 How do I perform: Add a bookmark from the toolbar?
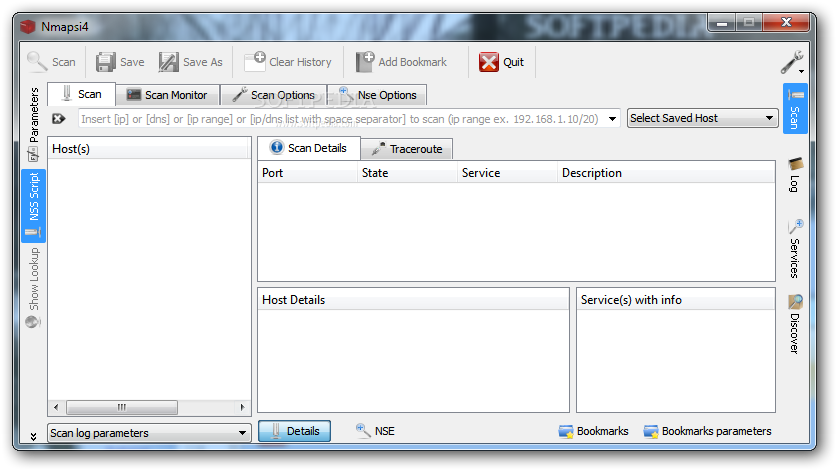401,62
